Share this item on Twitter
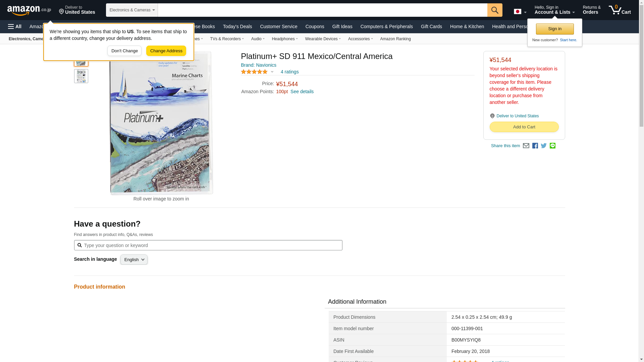 (544, 146)
